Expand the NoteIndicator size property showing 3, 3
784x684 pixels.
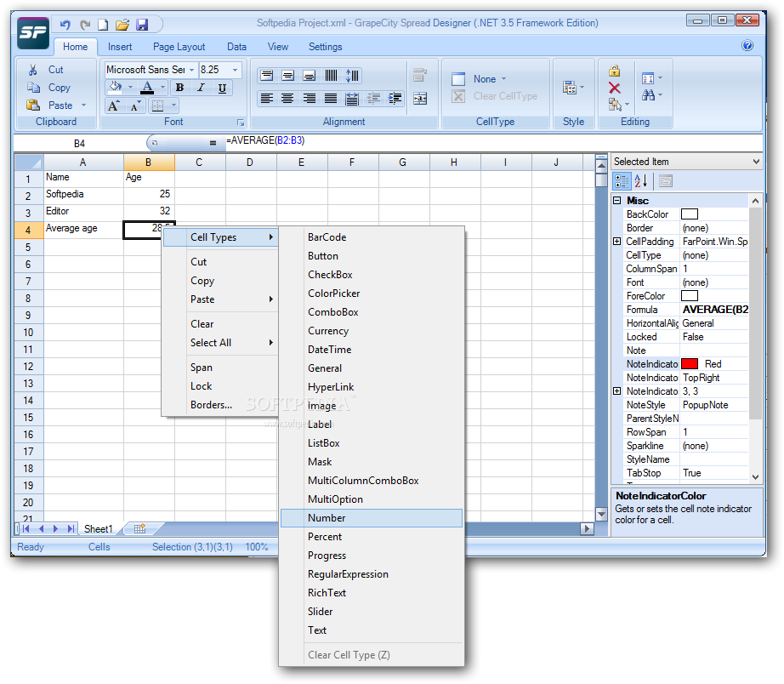[617, 391]
